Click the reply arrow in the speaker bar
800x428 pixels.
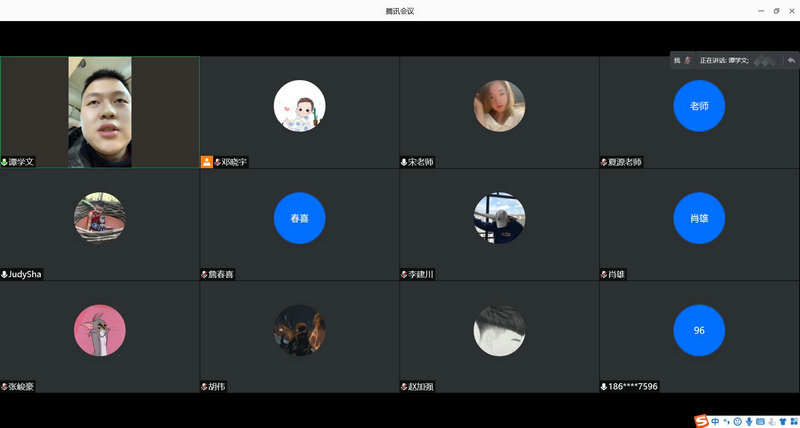click(791, 60)
